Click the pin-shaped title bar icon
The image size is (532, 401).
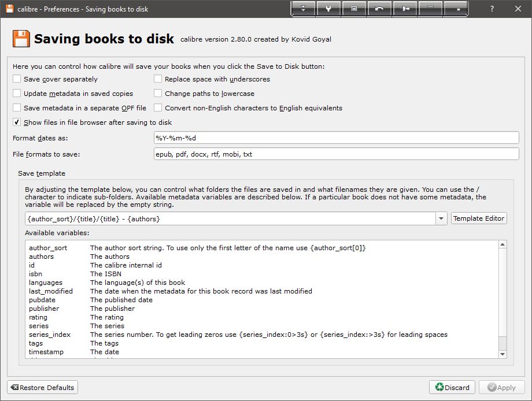click(405, 9)
